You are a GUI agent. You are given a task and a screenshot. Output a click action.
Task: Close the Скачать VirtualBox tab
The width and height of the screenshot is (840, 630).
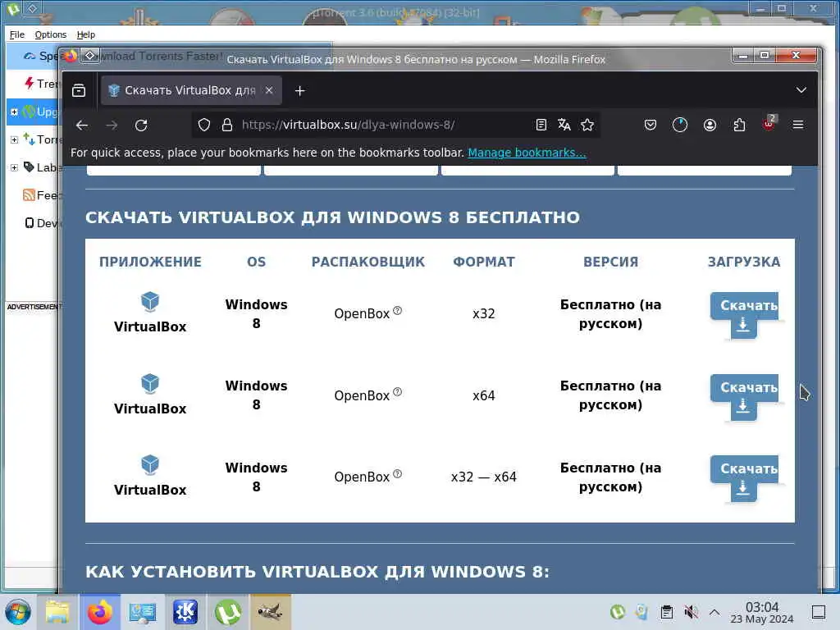269,90
